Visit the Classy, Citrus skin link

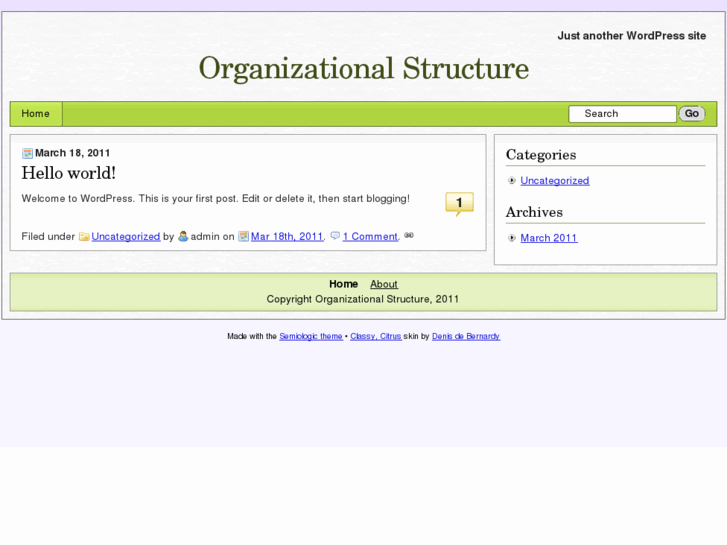tap(376, 336)
